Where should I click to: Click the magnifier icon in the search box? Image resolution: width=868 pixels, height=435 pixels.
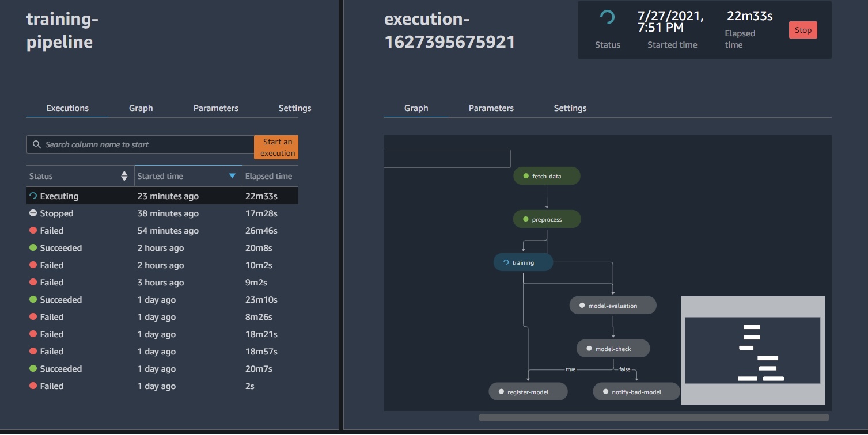[x=37, y=144]
